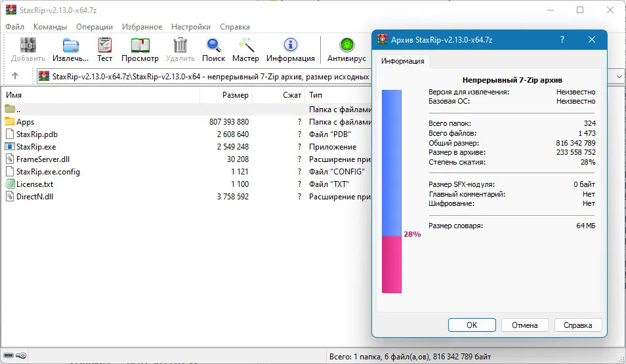The image size is (626, 364).
Task: Click the StaxRip.exe.config file icon
Action: [x=10, y=172]
